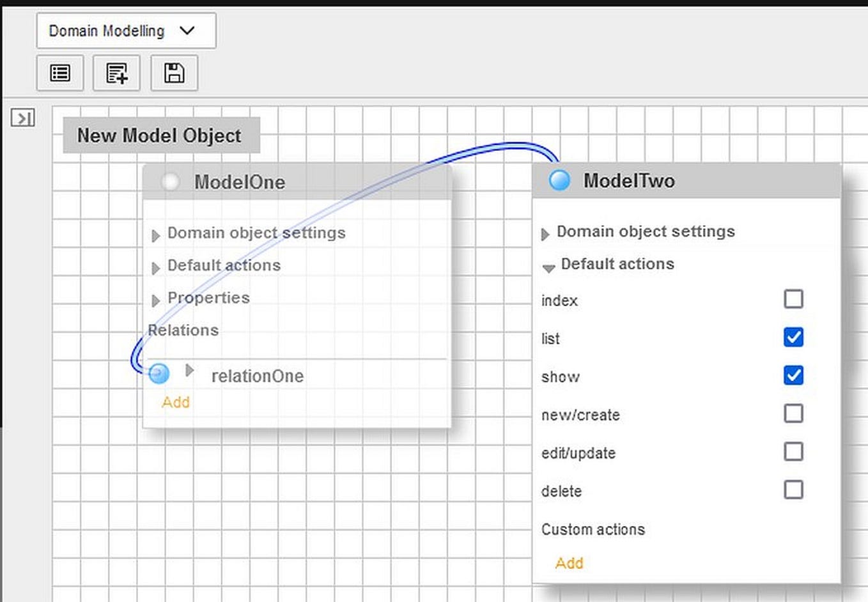This screenshot has height=602, width=868.
Task: Click the relationOne connection anchor circle
Action: tap(159, 374)
